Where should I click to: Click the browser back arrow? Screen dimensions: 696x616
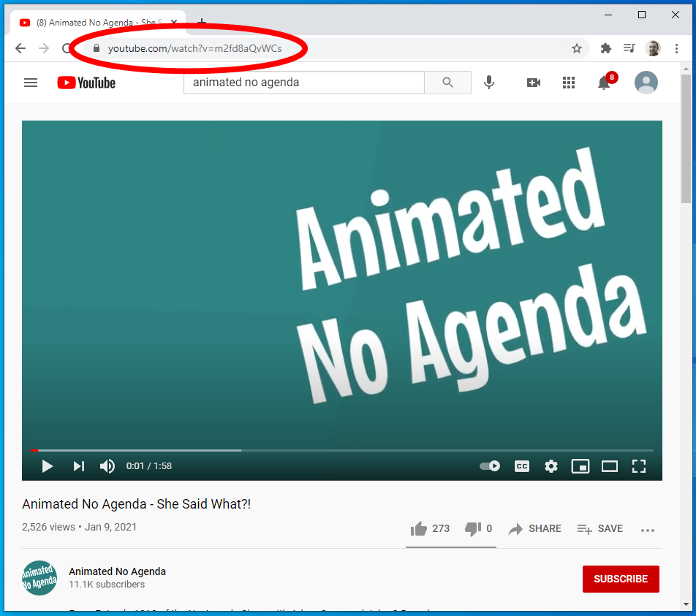coord(20,48)
